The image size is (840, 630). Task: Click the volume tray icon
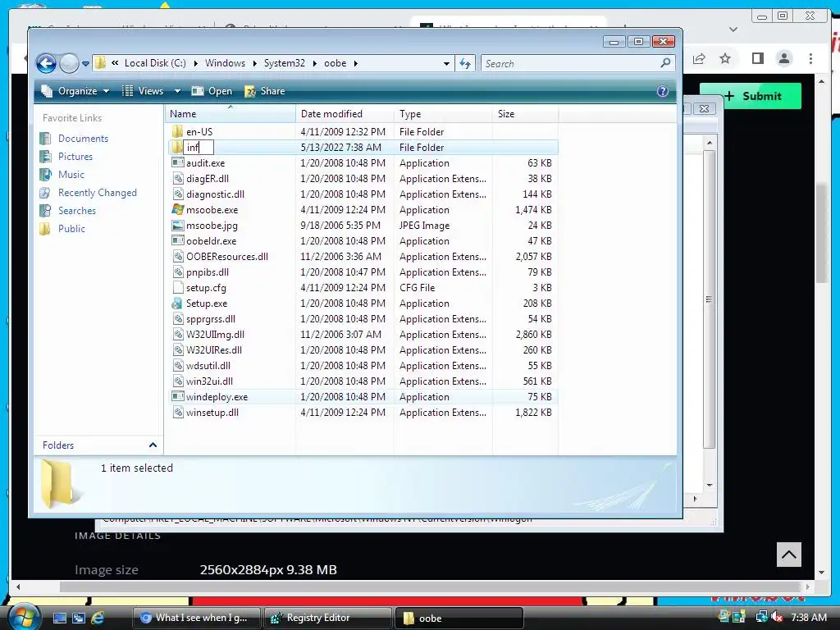[x=777, y=618]
